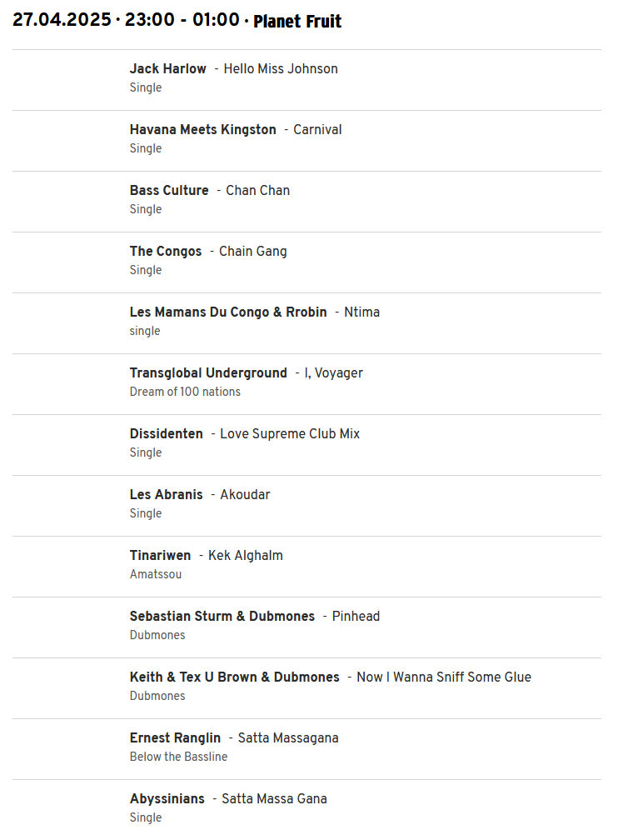The height and width of the screenshot is (840, 618).
Task: Click Les Mamans Du Congo & Rrobin
Action: click(x=228, y=312)
